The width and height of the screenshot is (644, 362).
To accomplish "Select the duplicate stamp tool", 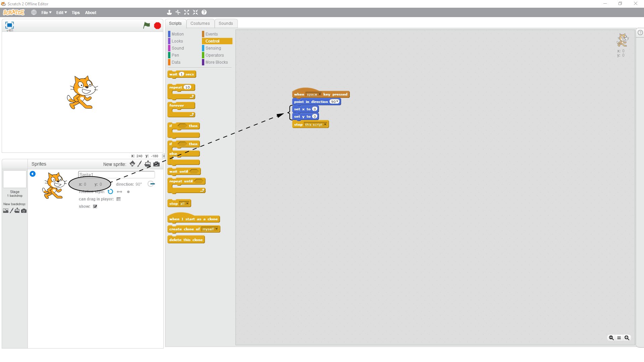I will (x=169, y=12).
